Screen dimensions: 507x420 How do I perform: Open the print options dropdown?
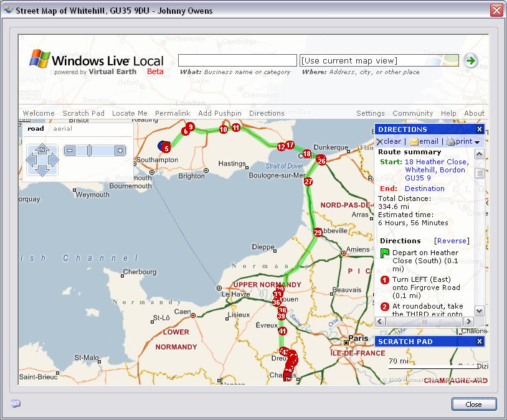[x=476, y=142]
